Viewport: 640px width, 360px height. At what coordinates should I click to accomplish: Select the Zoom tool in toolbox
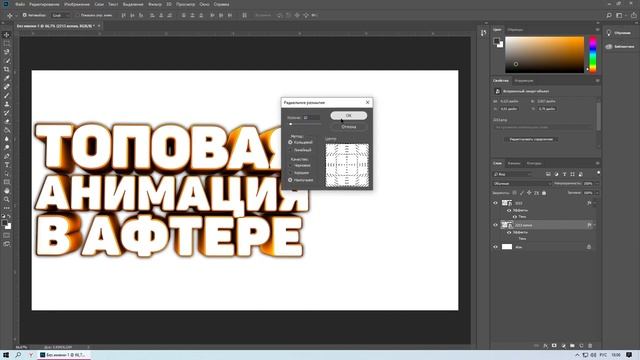(7, 199)
